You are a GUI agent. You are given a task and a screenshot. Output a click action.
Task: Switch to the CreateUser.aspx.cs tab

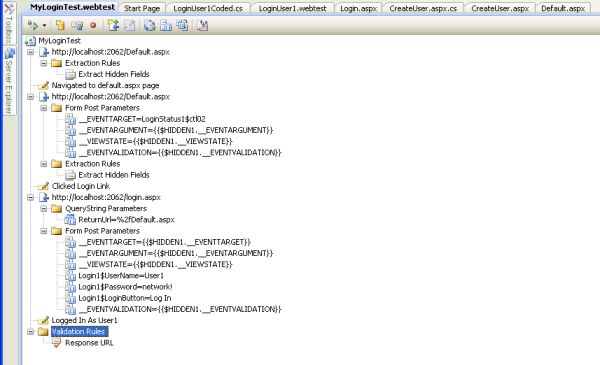point(423,8)
